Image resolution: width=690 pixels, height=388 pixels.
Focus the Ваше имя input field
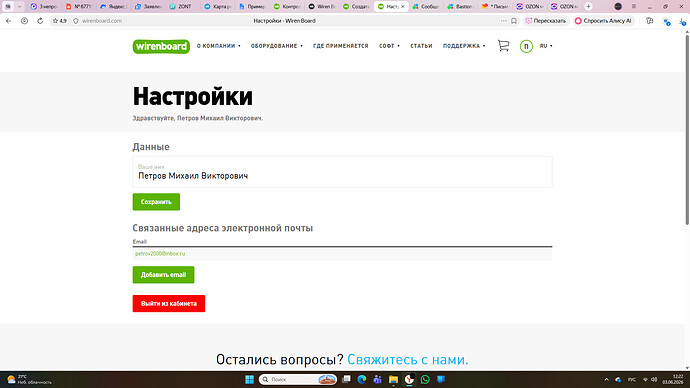coord(342,172)
